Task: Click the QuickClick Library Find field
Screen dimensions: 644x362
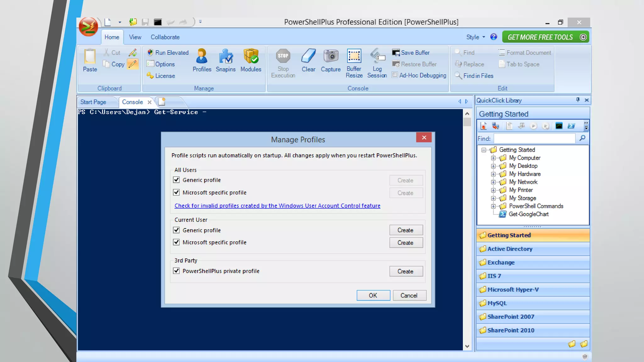Action: point(534,139)
